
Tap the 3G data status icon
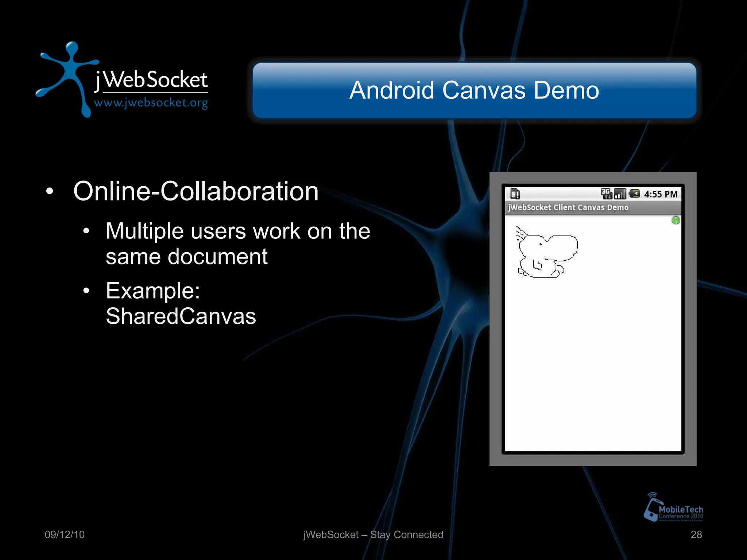click(x=606, y=194)
